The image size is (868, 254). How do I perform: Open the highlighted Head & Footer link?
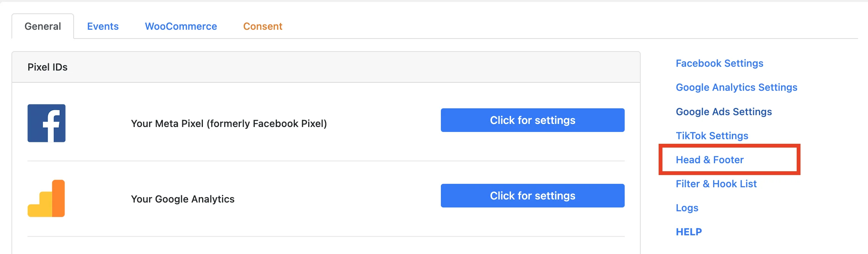tap(710, 160)
